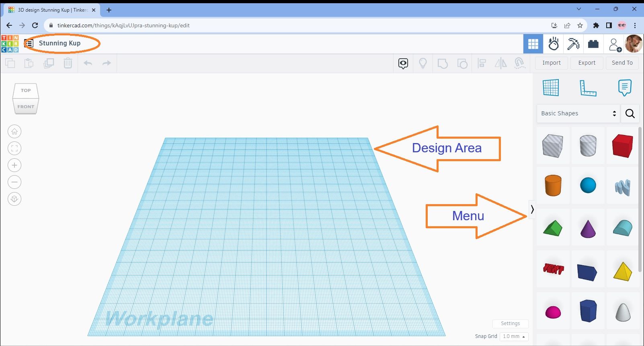Click the Fit all in view icon
Screen dimensions: 644x346
tap(14, 148)
